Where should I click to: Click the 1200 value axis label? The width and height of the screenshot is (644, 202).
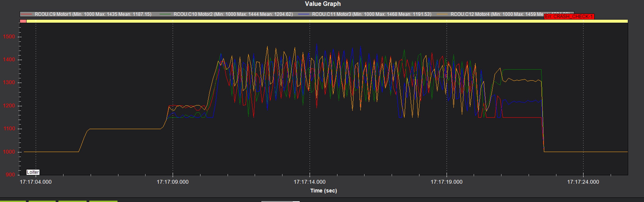9,105
